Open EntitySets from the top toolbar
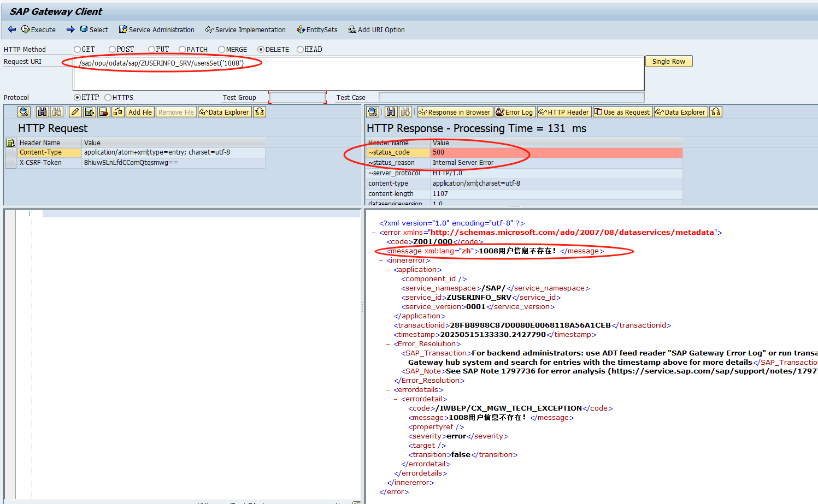 point(317,29)
